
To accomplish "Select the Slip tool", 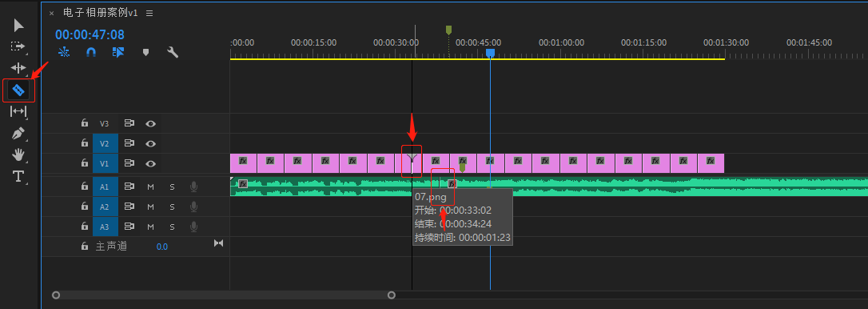I will coord(18,111).
